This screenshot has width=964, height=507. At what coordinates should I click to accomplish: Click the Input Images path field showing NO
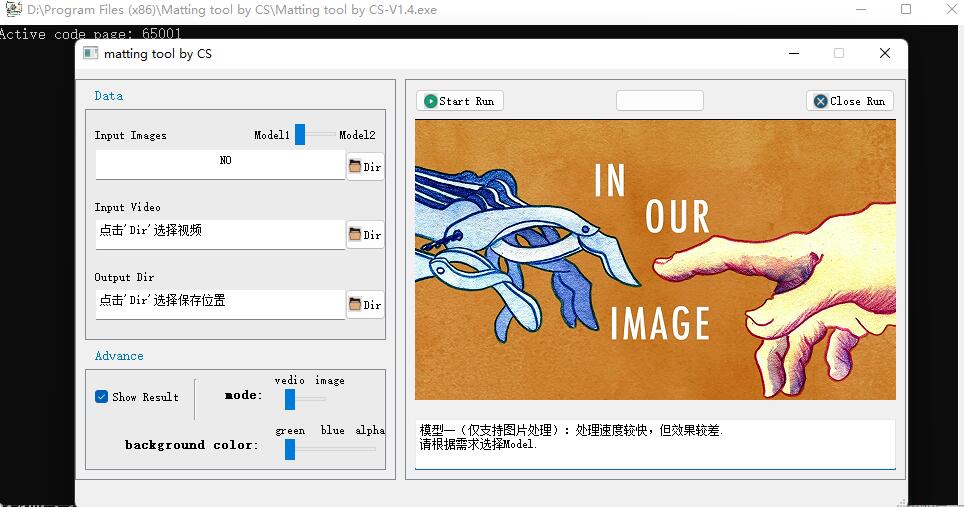[x=220, y=165]
